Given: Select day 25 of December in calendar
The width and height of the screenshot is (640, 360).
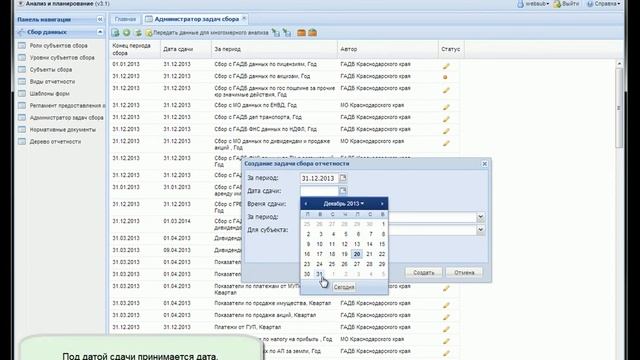Looking at the screenshot, I should [332, 264].
